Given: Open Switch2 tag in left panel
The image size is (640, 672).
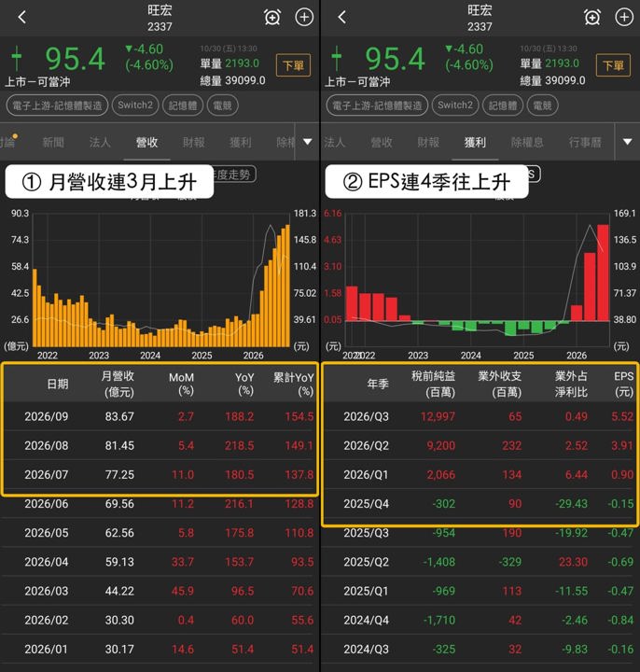Looking at the screenshot, I should 135,105.
